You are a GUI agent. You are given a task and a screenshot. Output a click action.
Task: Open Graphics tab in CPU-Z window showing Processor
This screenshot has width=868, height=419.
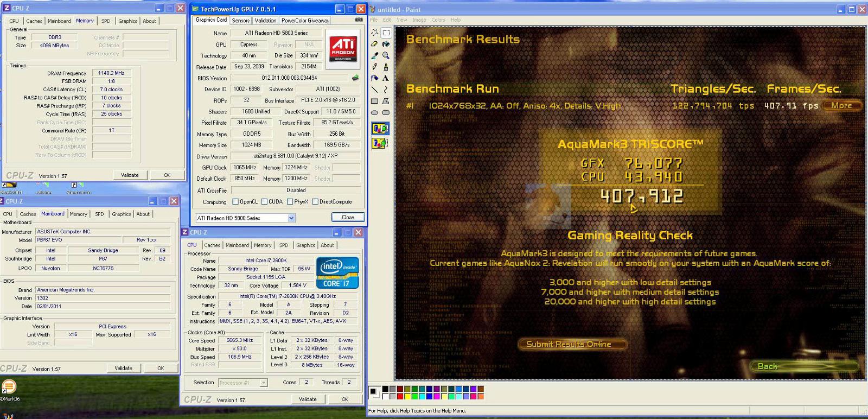tap(305, 245)
